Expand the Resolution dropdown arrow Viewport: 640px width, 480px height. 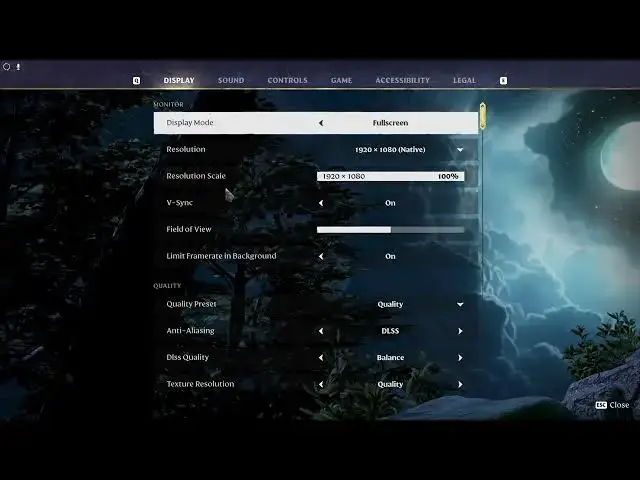click(460, 150)
